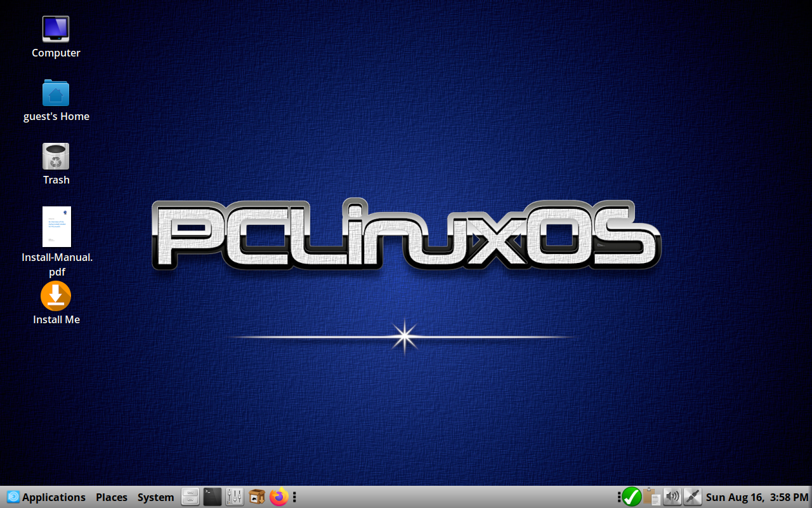Select the Install-Manual.pdf file thumbnail

pyautogui.click(x=56, y=227)
